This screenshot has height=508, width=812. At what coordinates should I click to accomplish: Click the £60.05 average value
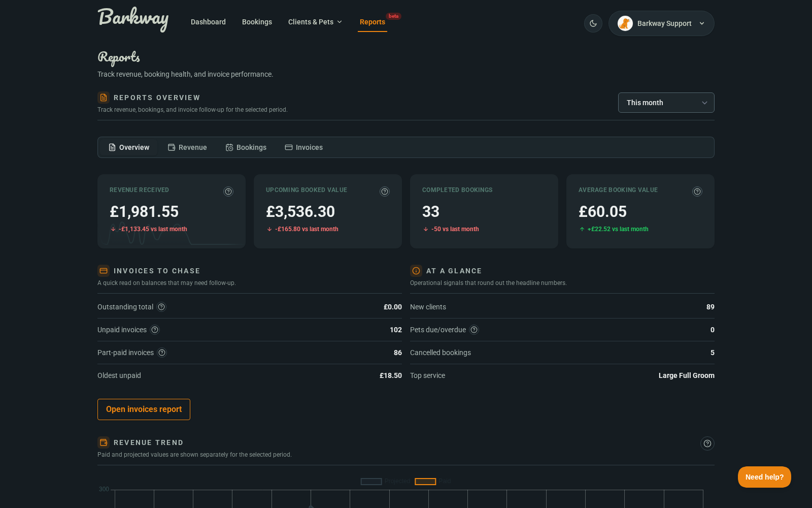click(602, 211)
